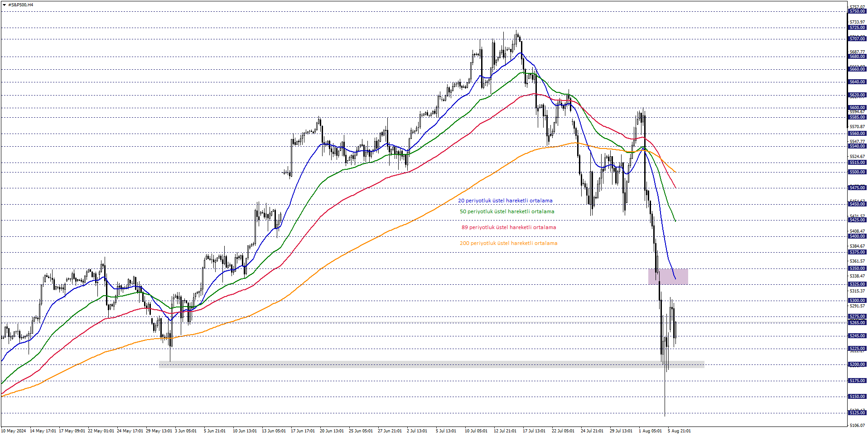Click the 22 May 01:01 time label
The image size is (868, 436).
[101, 431]
